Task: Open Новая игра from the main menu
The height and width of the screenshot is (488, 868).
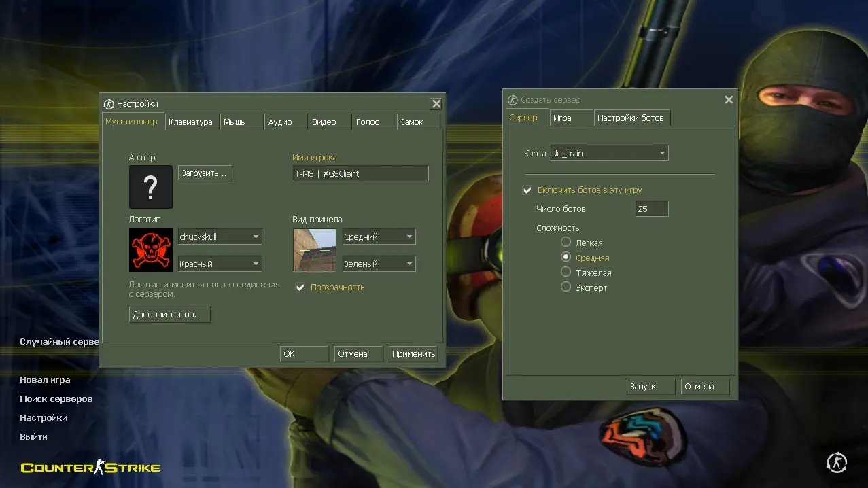Action: [x=45, y=380]
